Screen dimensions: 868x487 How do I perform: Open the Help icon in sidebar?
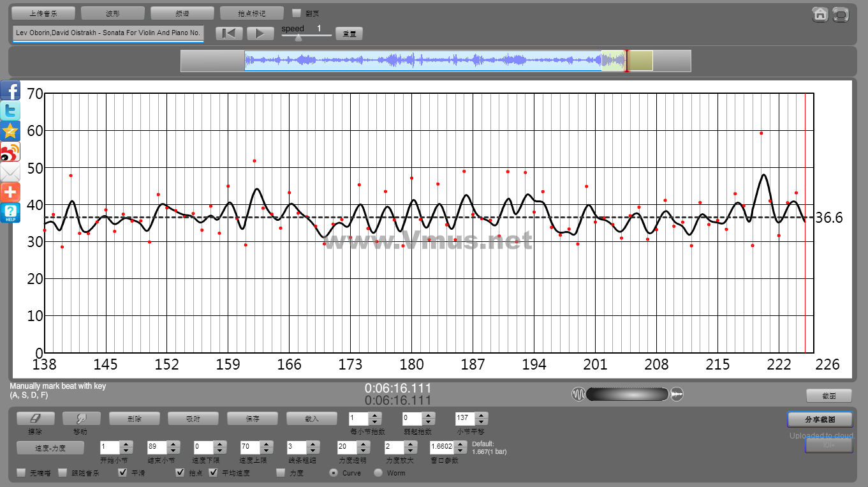(x=10, y=213)
